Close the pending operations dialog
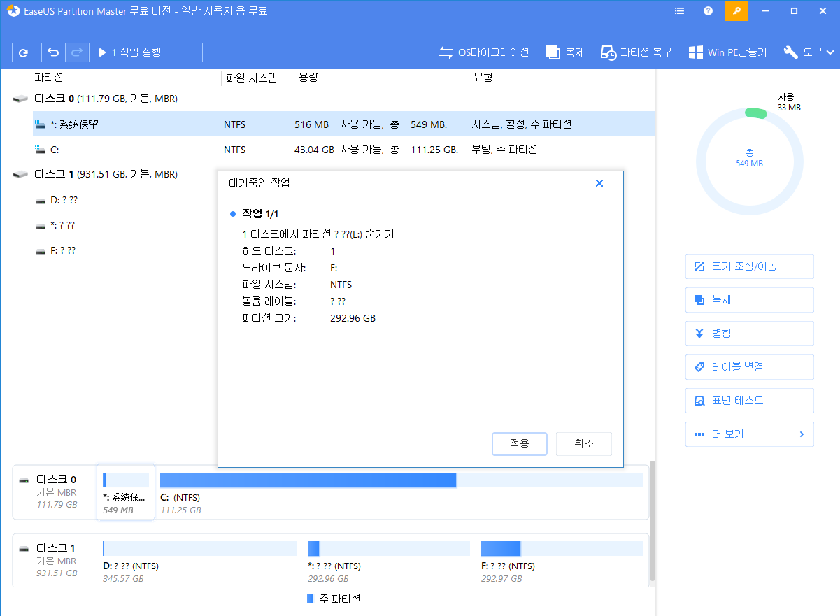840x616 pixels. 599,183
